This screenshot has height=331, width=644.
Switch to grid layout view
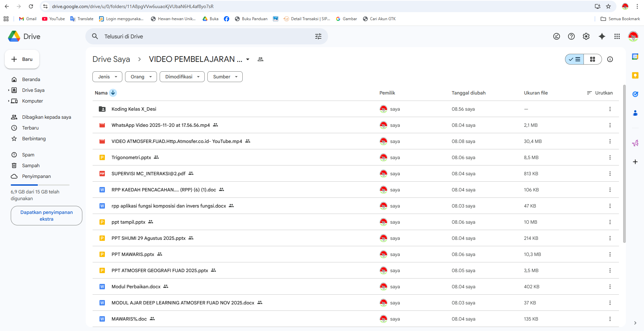tap(592, 59)
